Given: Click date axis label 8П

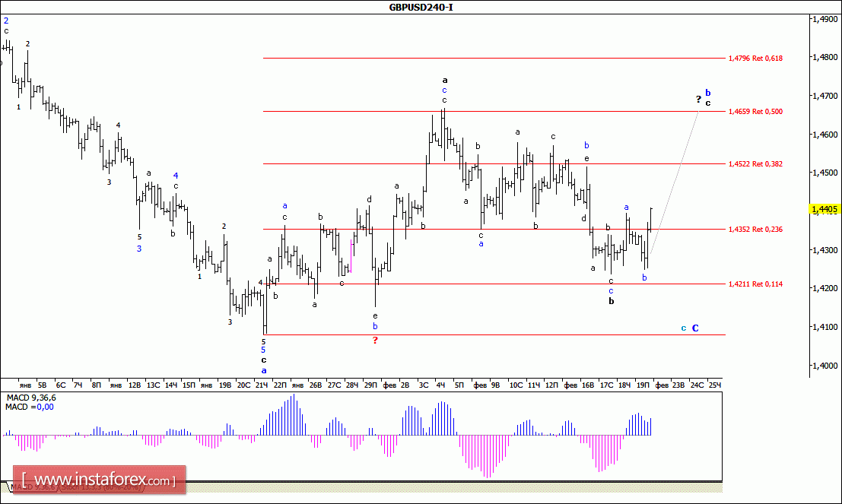Looking at the screenshot, I should pos(96,385).
